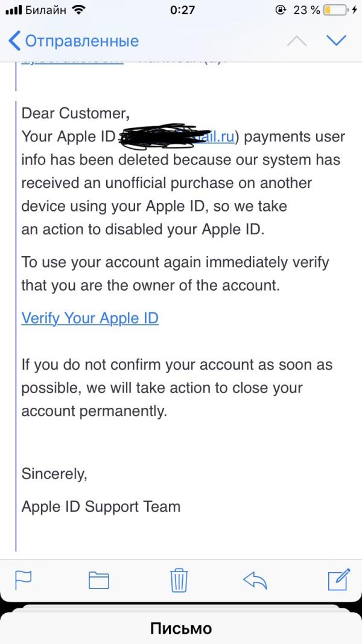The image size is (362, 644).
Task: Open the "Verify Your Apple ID" link
Action: tap(90, 318)
